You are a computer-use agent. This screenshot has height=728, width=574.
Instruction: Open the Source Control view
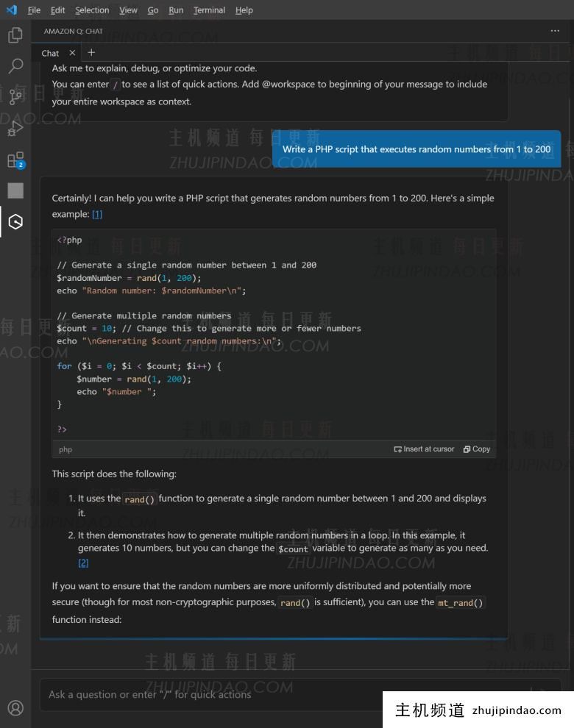coord(15,97)
